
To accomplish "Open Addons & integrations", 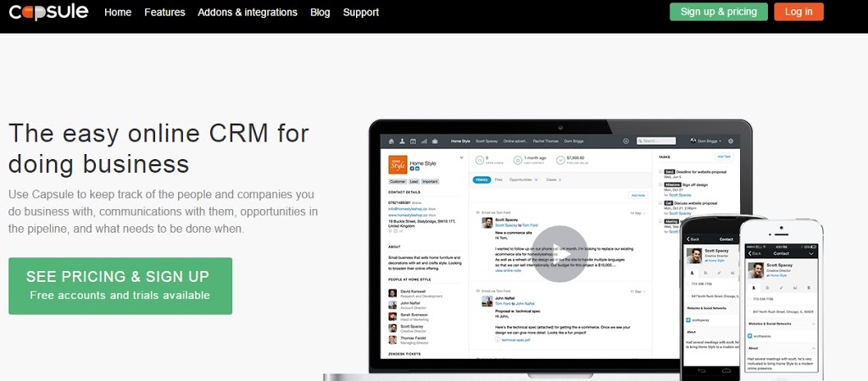I will [x=248, y=12].
